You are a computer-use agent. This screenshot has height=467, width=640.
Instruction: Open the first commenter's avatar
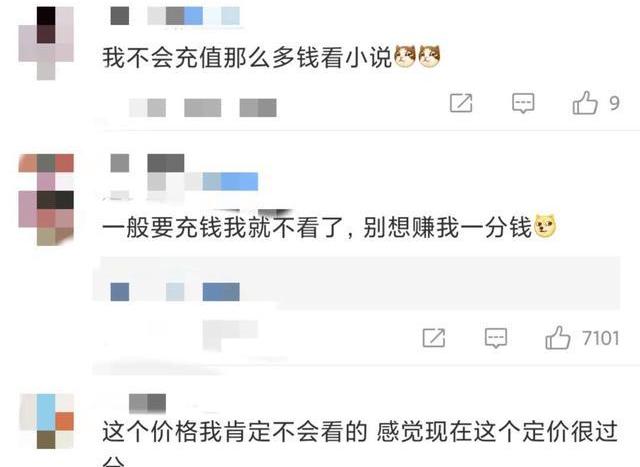click(x=46, y=43)
